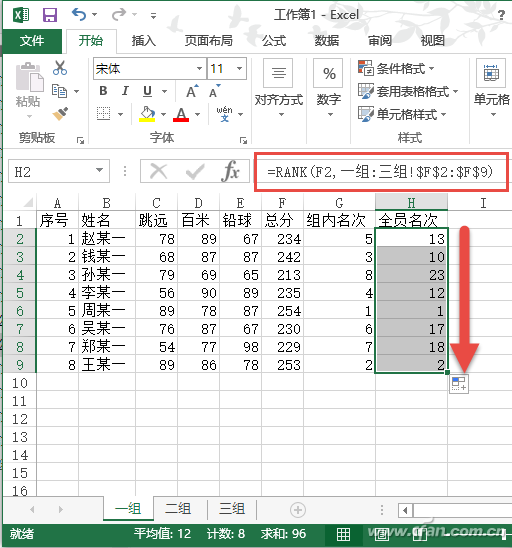This screenshot has height=548, width=512.
Task: Add a new sheet with plus icon
Action: click(298, 510)
